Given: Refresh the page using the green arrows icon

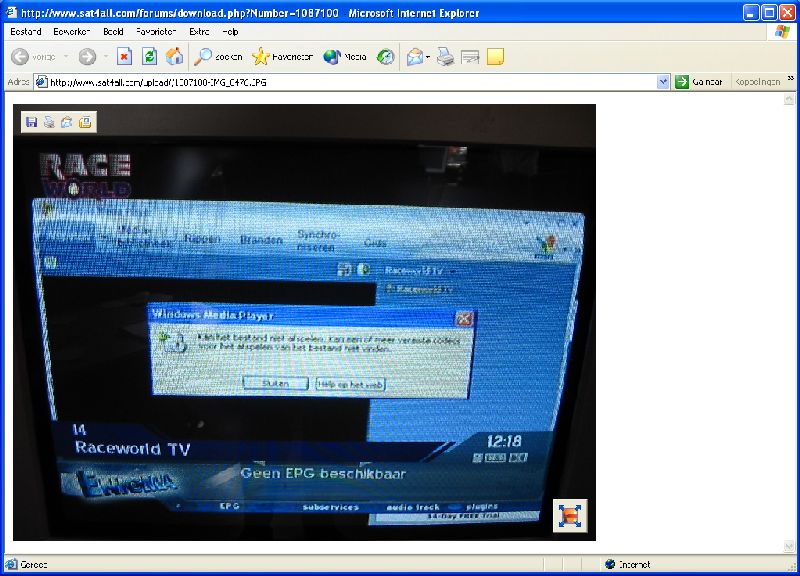Looking at the screenshot, I should 149,57.
